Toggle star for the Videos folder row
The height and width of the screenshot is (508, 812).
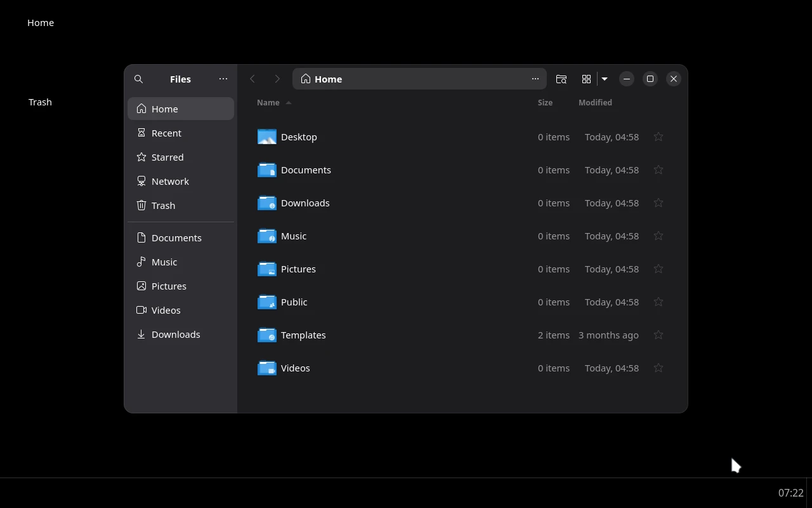[x=658, y=368]
